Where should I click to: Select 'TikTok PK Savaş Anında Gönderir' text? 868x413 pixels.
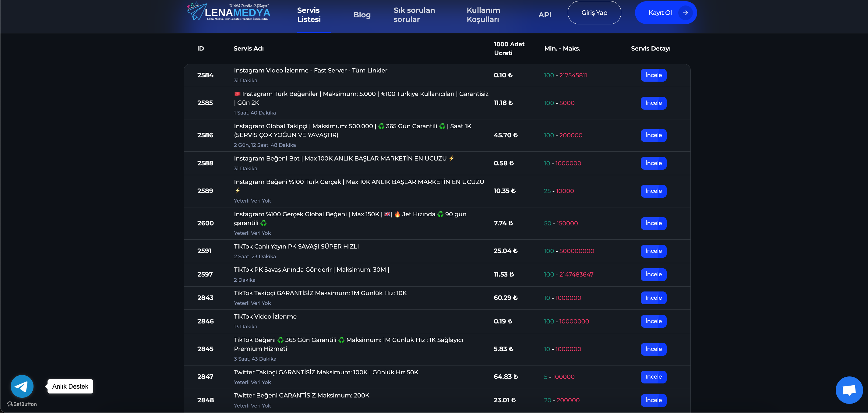pos(311,270)
